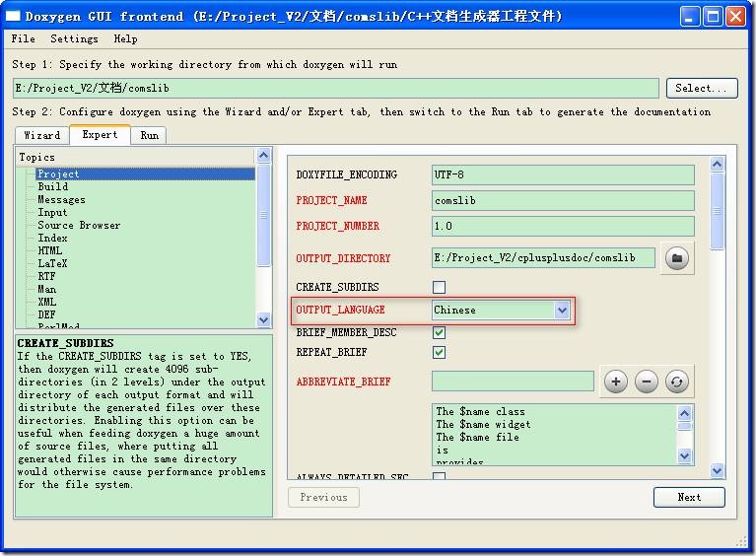Viewport: 756px width, 556px height.
Task: Select the Man topic
Action: (46, 289)
